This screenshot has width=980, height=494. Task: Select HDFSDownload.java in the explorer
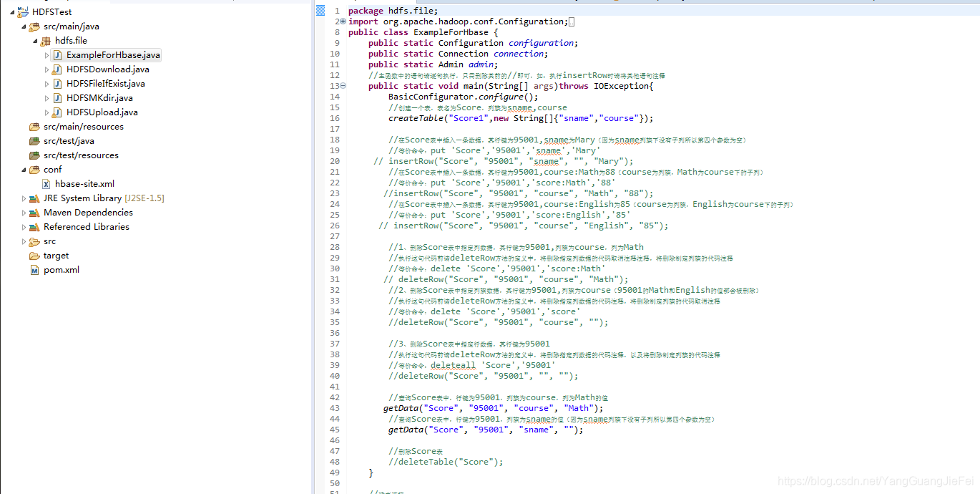tap(108, 69)
